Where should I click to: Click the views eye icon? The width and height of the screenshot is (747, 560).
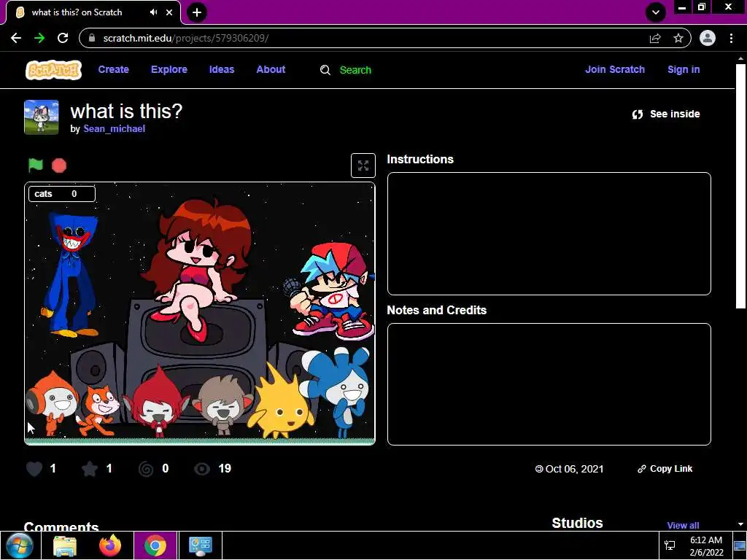[x=202, y=469]
